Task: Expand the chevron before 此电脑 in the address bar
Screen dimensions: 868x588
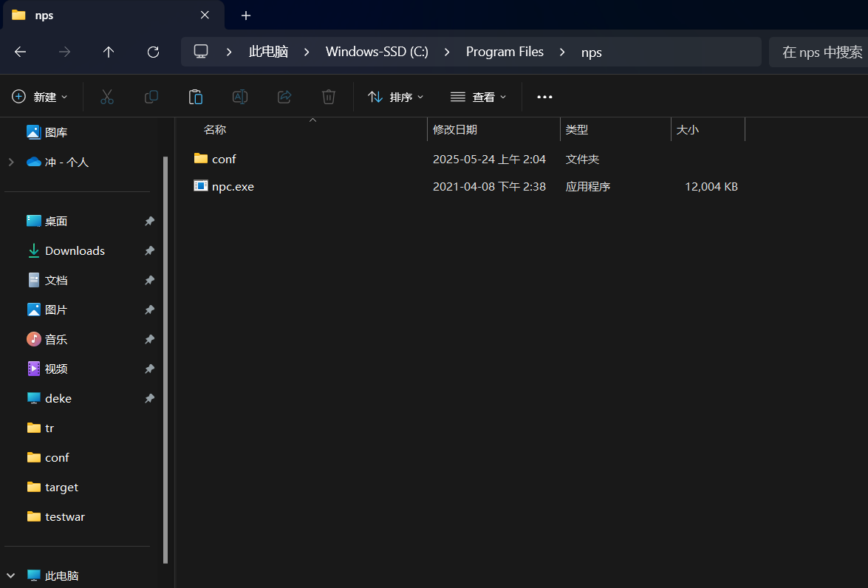Action: 229,52
